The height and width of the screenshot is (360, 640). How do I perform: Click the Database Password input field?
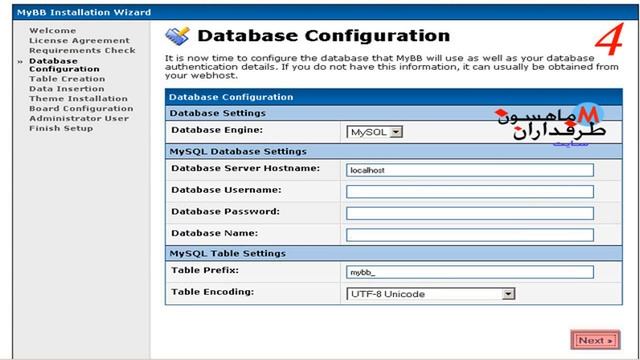(x=470, y=213)
